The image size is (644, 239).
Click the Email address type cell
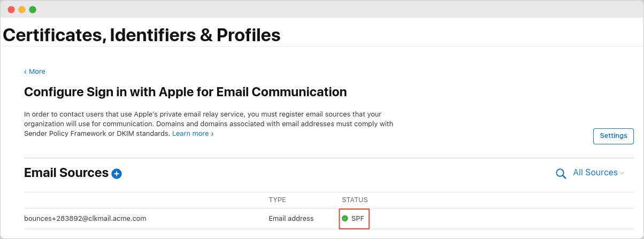[x=291, y=218]
